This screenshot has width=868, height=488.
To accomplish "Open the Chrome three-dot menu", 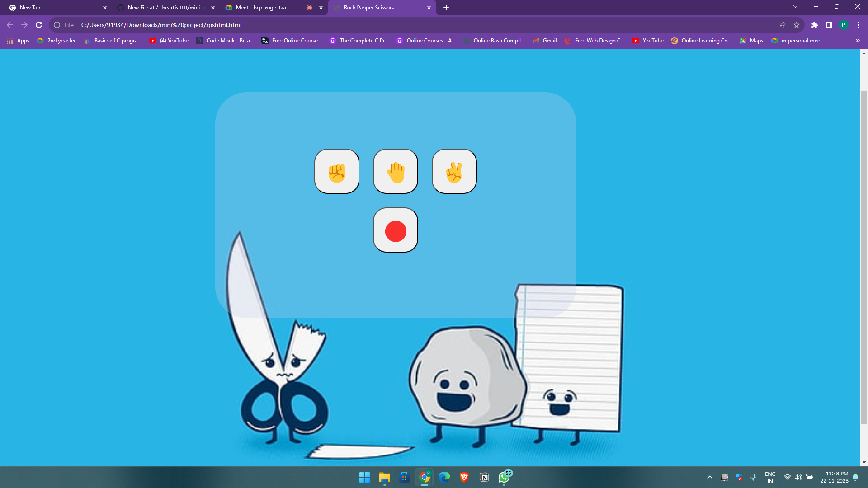I will tap(858, 25).
